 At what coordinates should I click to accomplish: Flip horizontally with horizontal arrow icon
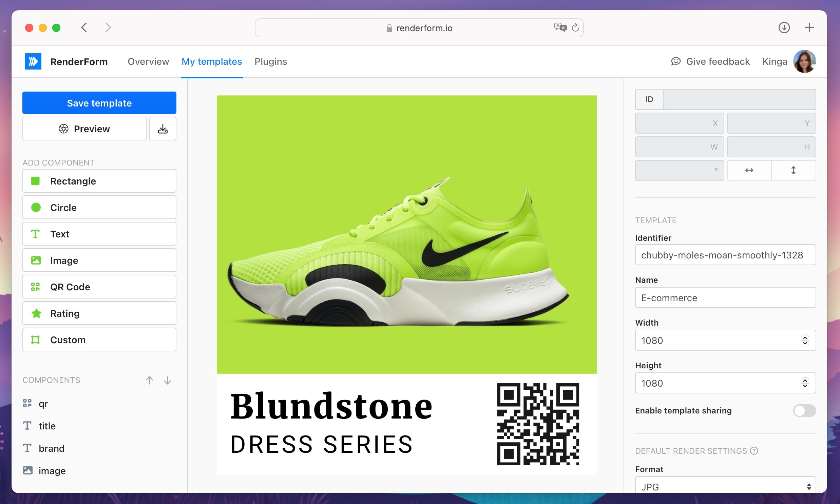coord(749,171)
